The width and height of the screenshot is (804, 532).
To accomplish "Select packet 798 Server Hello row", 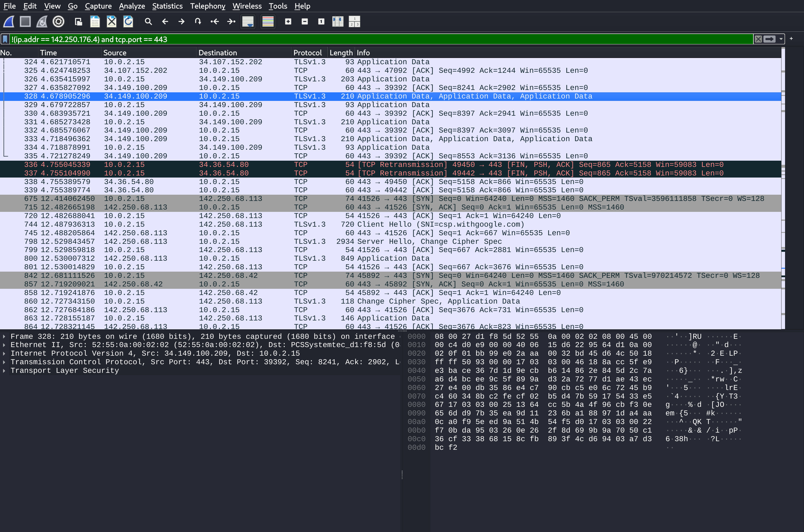I will pos(390,241).
